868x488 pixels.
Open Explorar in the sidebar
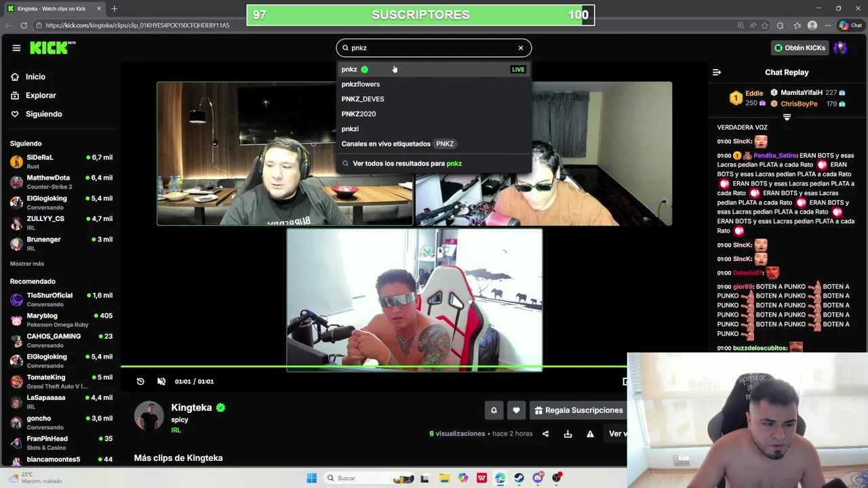click(x=33, y=96)
